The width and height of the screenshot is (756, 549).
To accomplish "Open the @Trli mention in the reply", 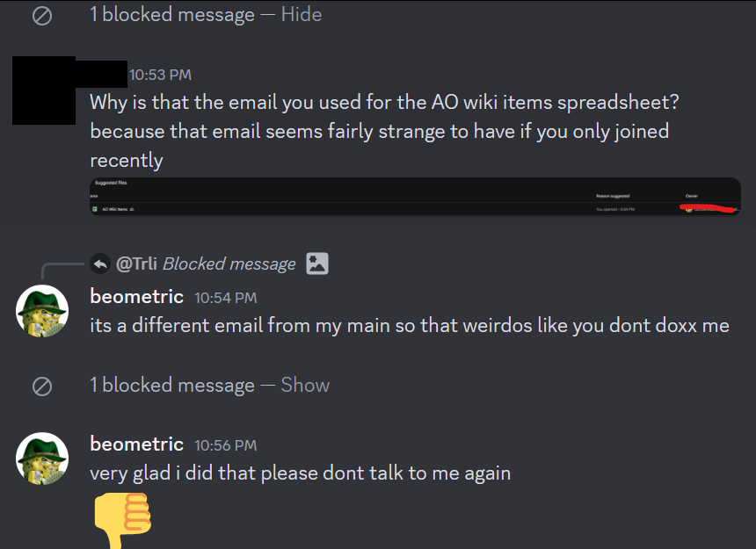I will (136, 264).
